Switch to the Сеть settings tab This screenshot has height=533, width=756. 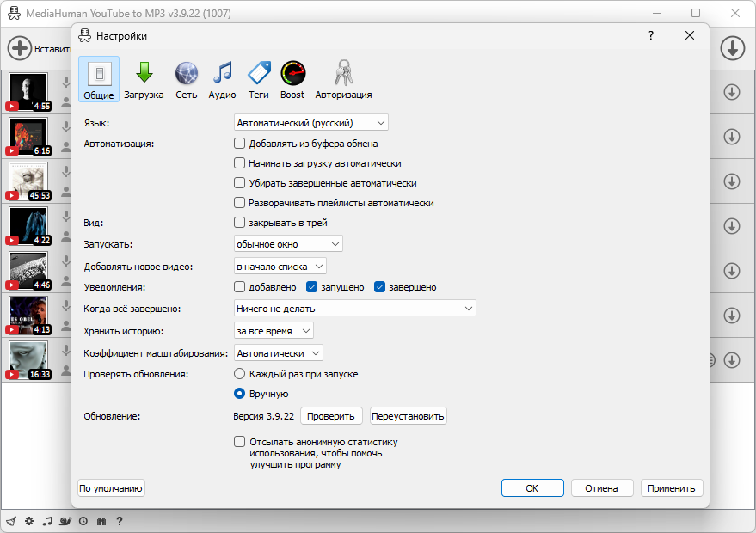186,80
